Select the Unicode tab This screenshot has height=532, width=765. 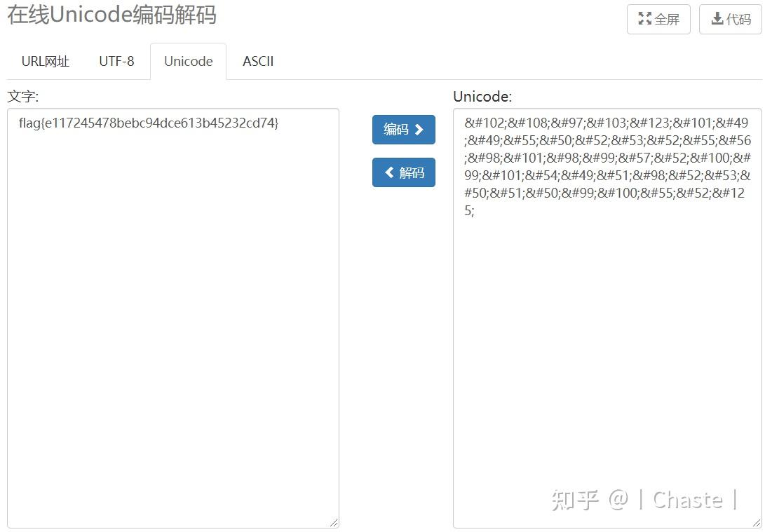tap(187, 62)
